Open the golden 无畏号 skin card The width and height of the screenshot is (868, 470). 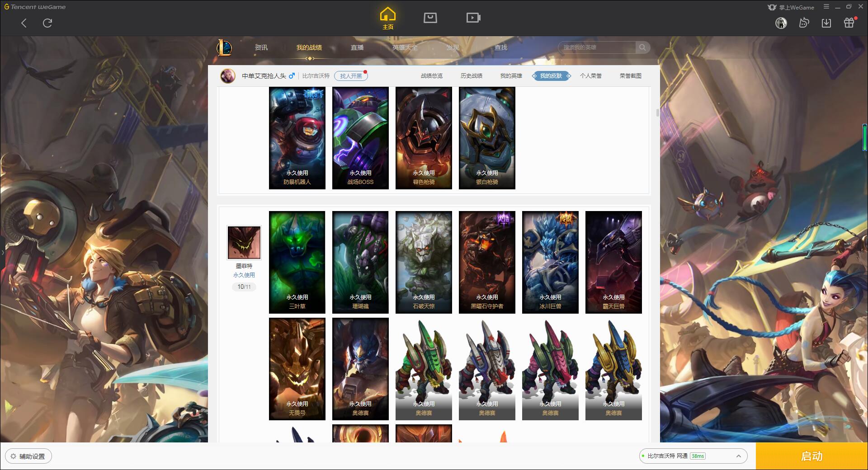pos(297,369)
